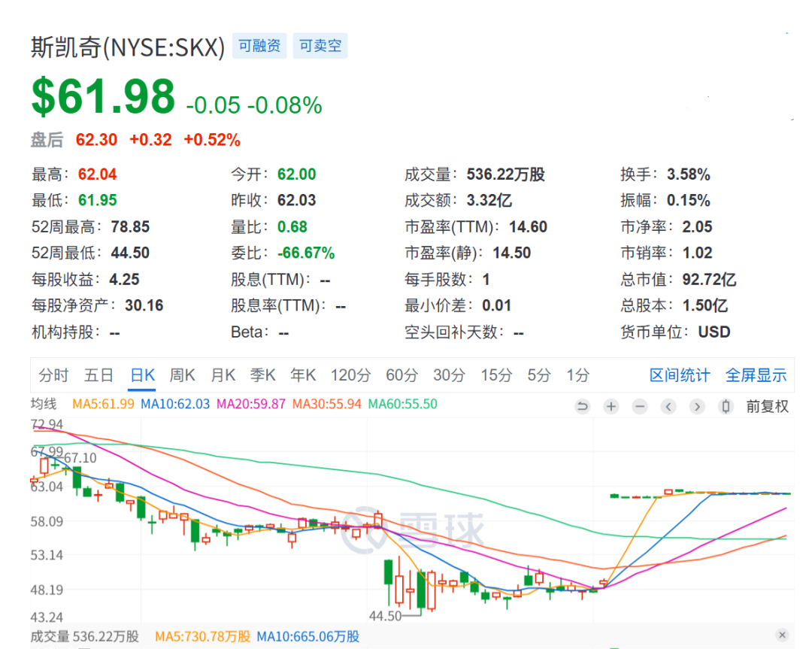The image size is (812, 649).
Task: Click the MA30:55.94 indicator label
Action: point(326,404)
